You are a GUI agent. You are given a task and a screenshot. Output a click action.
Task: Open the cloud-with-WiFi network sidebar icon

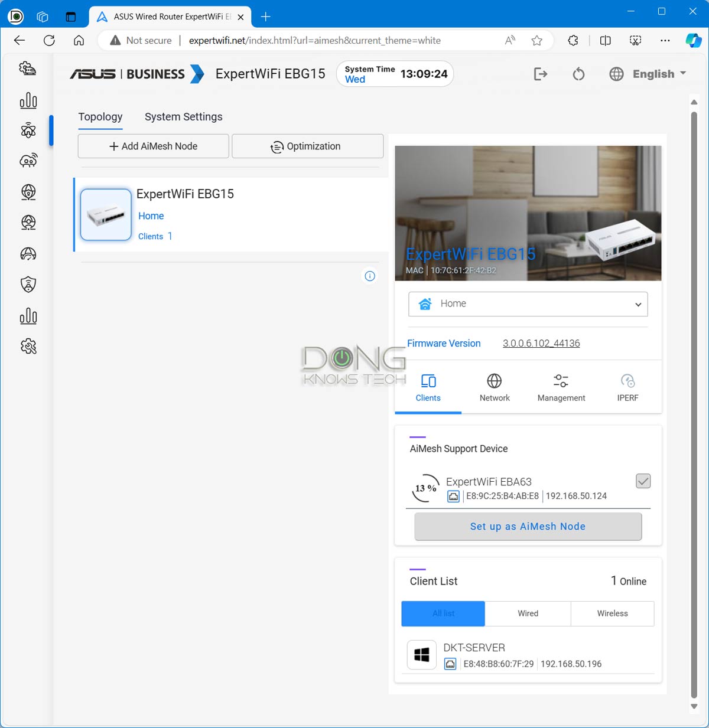(x=28, y=161)
